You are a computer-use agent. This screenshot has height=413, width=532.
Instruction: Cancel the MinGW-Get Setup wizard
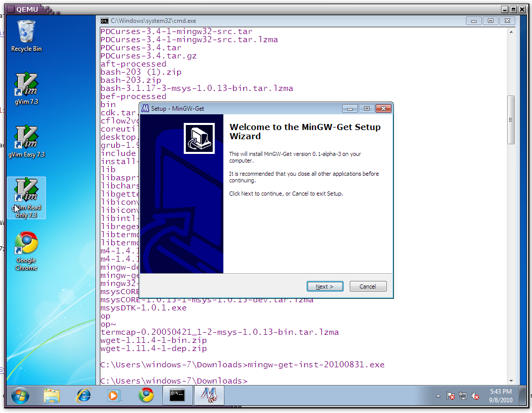coord(368,287)
